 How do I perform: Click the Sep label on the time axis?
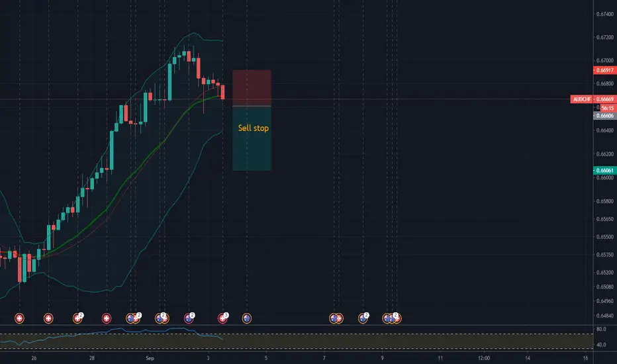[x=150, y=358]
